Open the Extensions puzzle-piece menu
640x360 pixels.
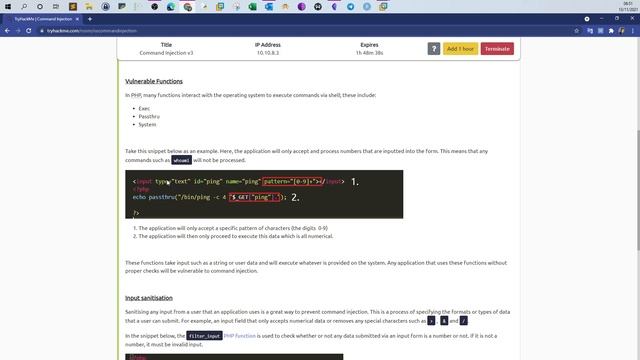611,31
